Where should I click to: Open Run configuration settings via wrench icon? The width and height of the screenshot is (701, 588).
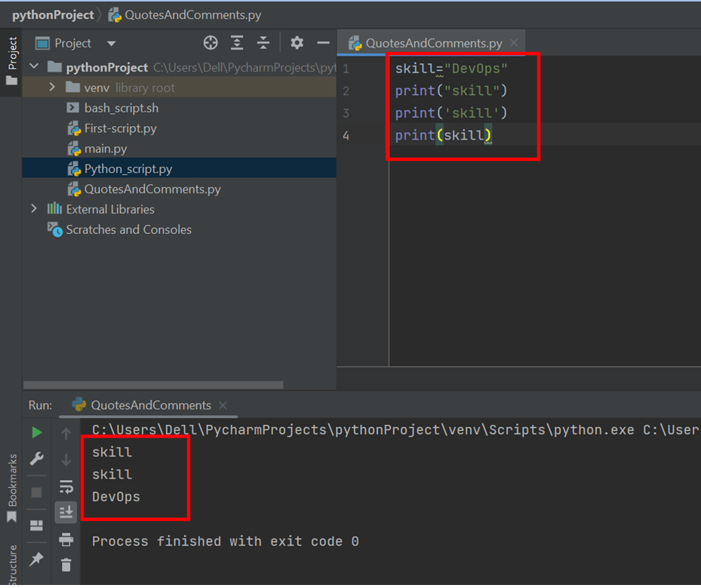coord(35,457)
